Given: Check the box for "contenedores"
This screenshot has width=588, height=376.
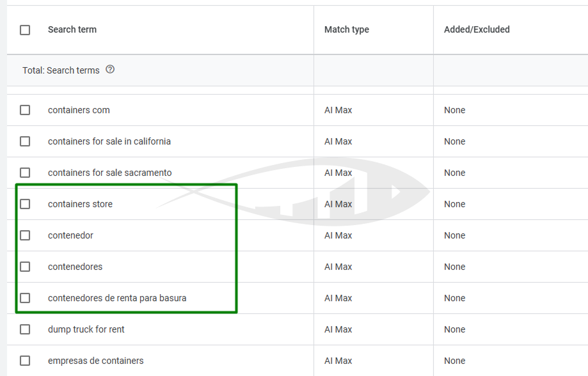Looking at the screenshot, I should click(x=25, y=267).
